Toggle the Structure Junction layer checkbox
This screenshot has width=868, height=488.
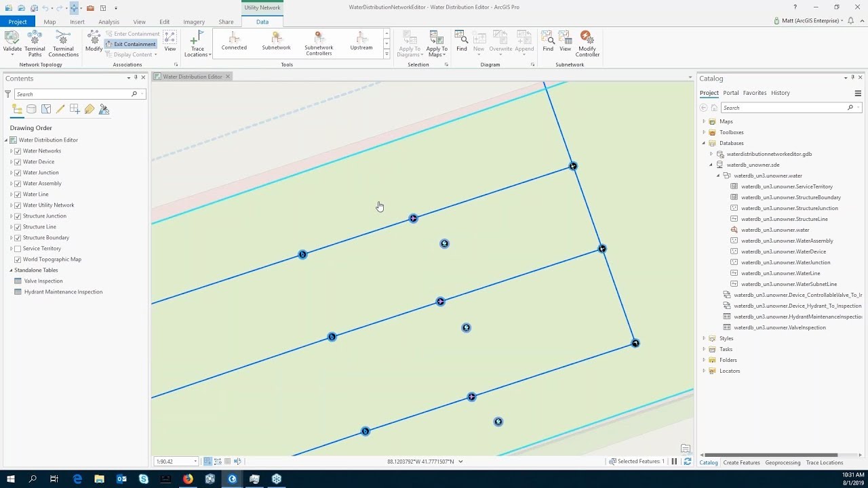(18, 216)
